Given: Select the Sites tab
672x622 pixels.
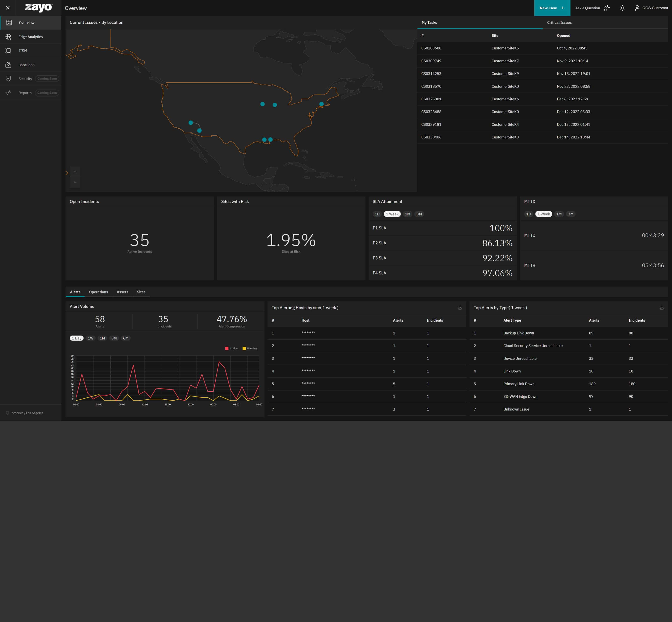Looking at the screenshot, I should [x=141, y=292].
